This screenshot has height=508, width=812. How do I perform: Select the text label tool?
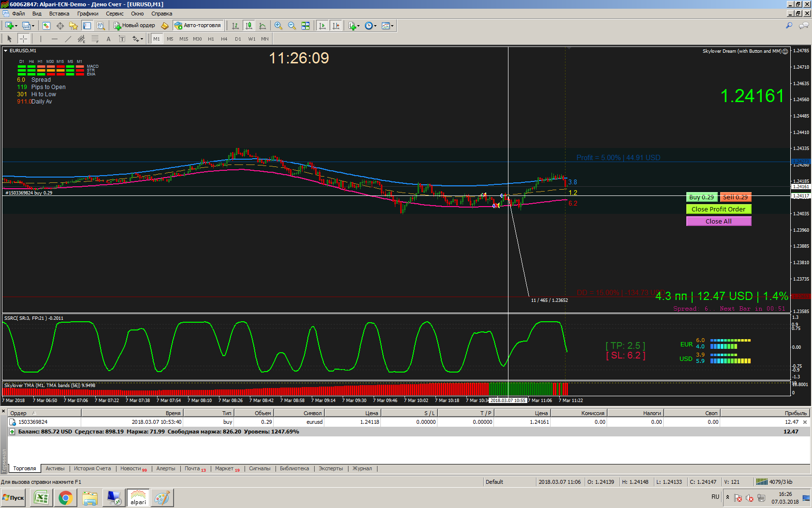[122, 39]
